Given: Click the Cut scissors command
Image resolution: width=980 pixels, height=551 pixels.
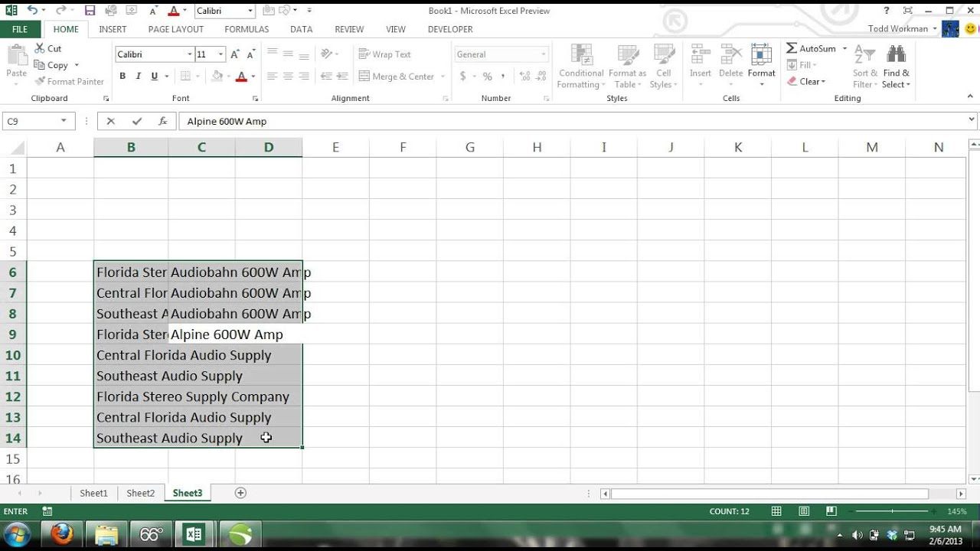Looking at the screenshot, I should 47,48.
